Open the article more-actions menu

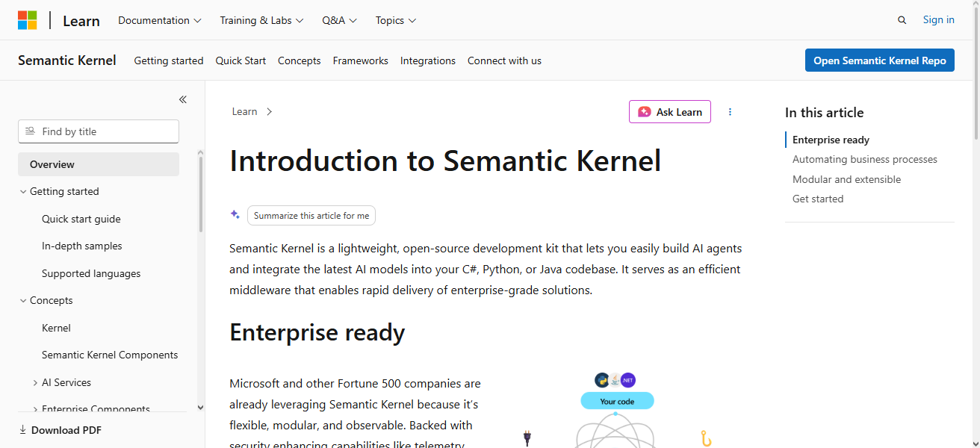point(730,112)
